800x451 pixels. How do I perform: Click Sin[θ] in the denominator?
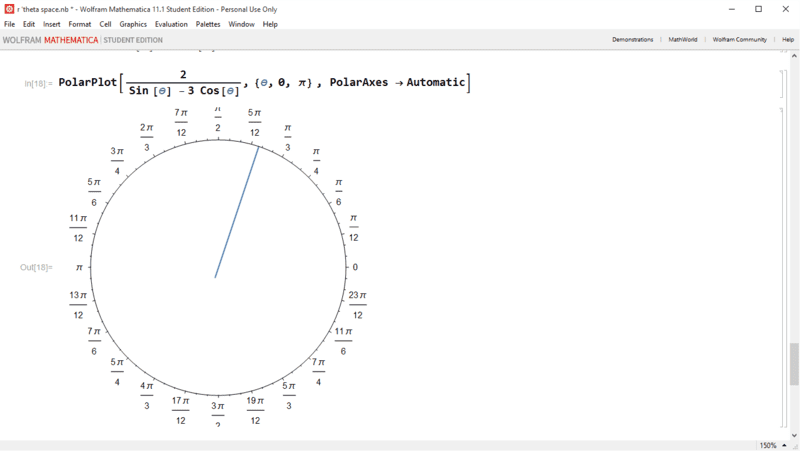click(x=150, y=91)
